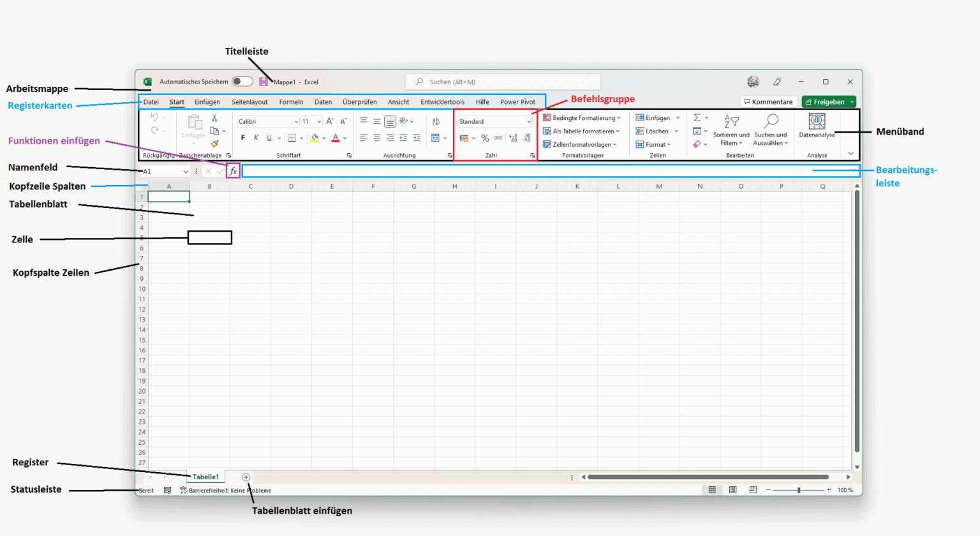Apply bold formatting with the F icon

242,137
